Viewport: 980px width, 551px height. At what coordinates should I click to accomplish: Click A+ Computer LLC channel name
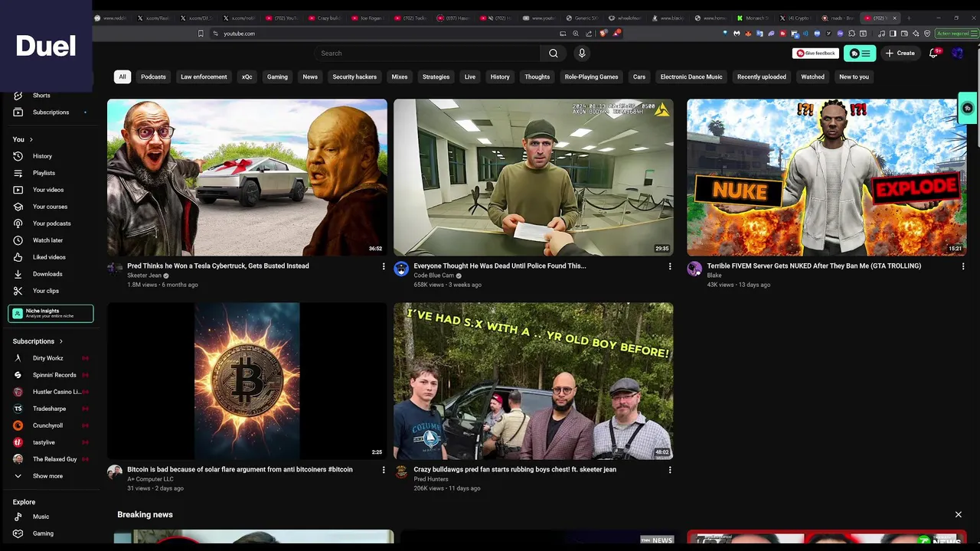(150, 479)
